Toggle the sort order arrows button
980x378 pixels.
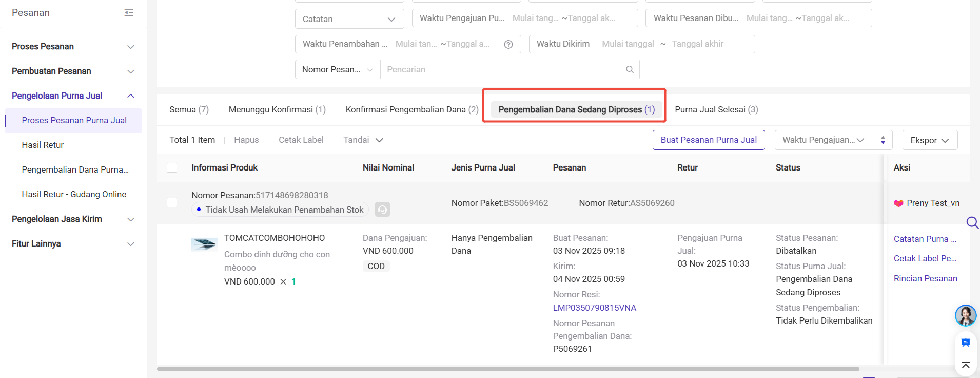(x=883, y=140)
